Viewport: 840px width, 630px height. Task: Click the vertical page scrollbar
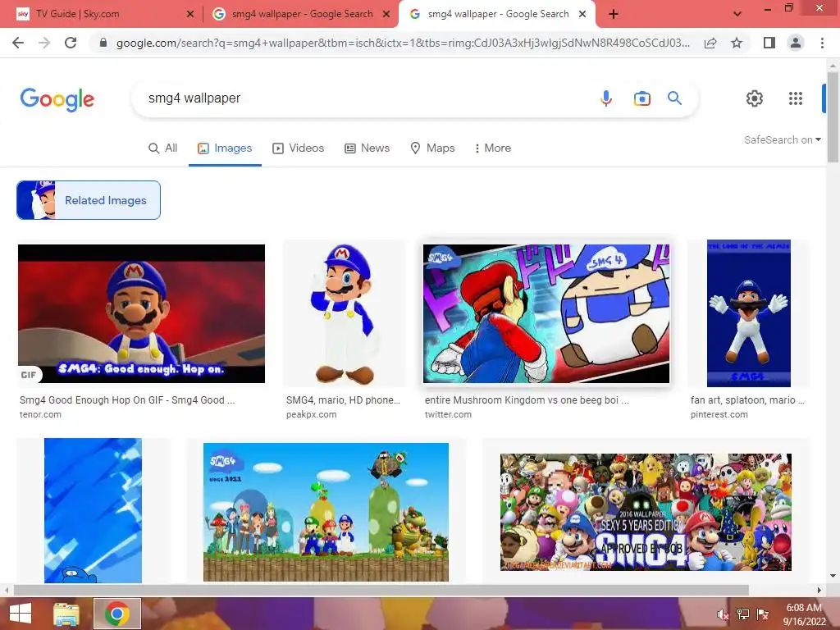pos(833,116)
